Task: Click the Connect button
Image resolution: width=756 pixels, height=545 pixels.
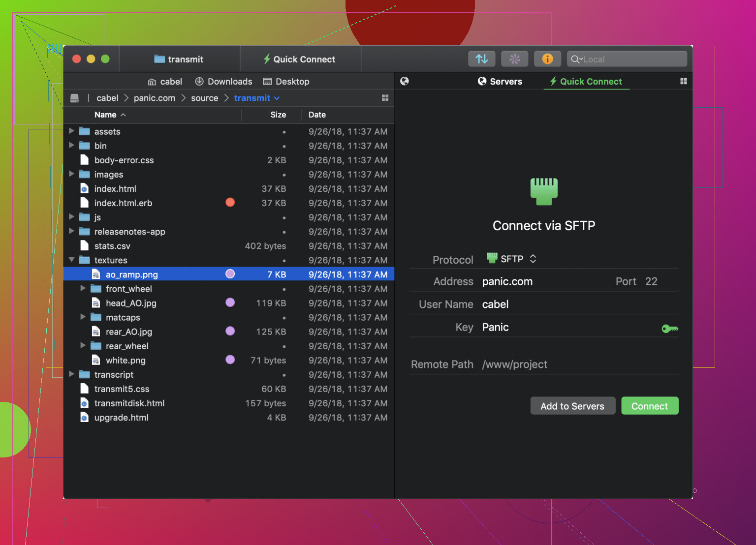Action: coord(649,406)
